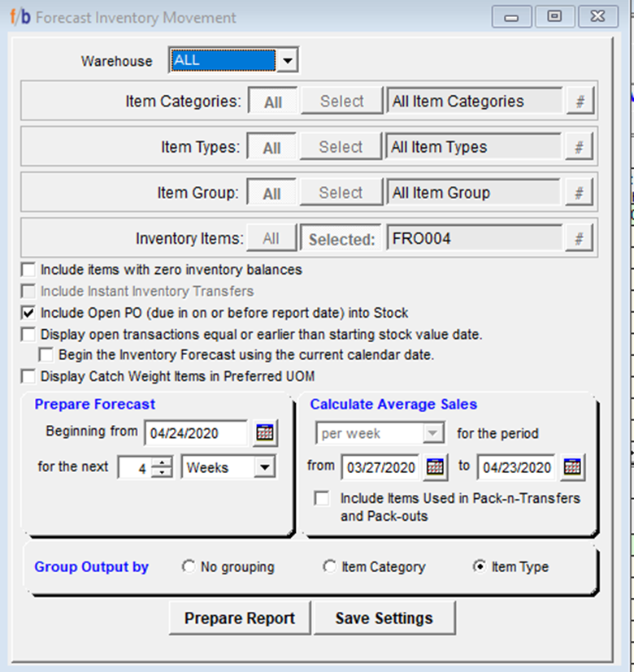The height and width of the screenshot is (672, 634).
Task: Enable Display Catch Weight Items in Preferred UOM
Action: 28,376
